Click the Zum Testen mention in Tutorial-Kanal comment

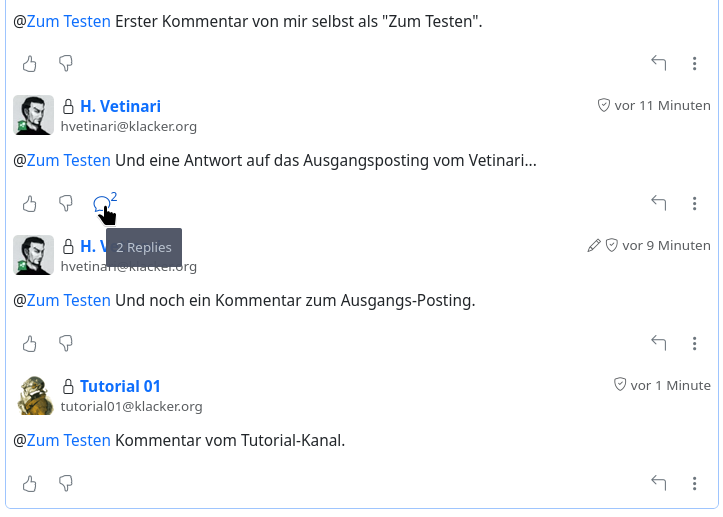pyautogui.click(x=68, y=440)
